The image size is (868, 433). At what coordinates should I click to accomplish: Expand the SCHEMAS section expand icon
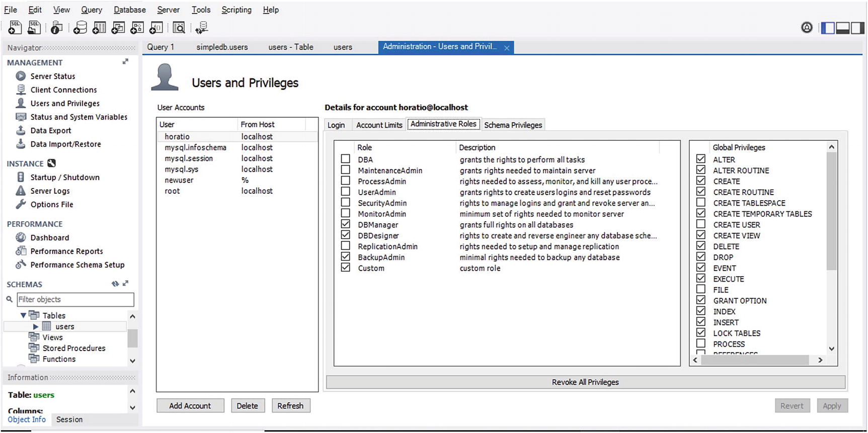pyautogui.click(x=125, y=284)
